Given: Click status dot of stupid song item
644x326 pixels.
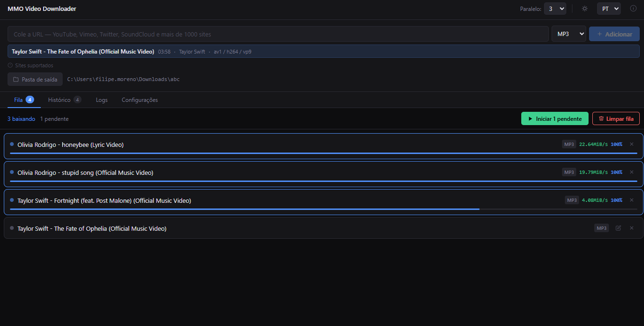Looking at the screenshot, I should [x=12, y=172].
